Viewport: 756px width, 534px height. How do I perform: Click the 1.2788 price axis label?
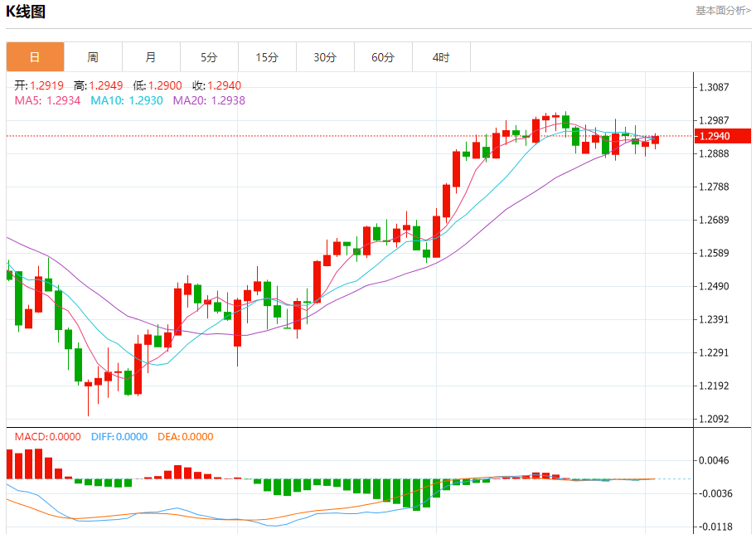pos(714,187)
